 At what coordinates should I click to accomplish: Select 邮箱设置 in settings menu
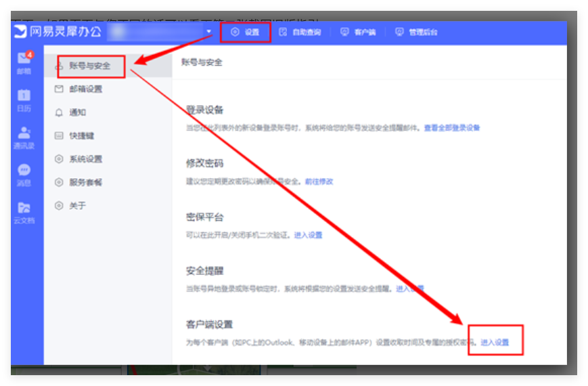[108, 89]
